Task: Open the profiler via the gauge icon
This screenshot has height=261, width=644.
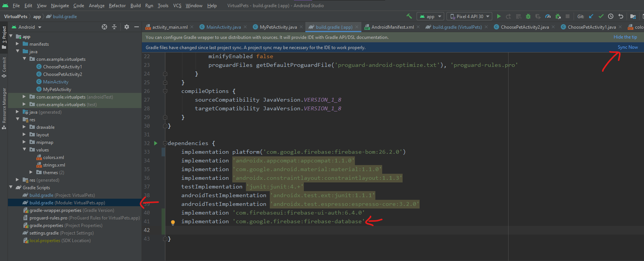Action: pos(548,16)
